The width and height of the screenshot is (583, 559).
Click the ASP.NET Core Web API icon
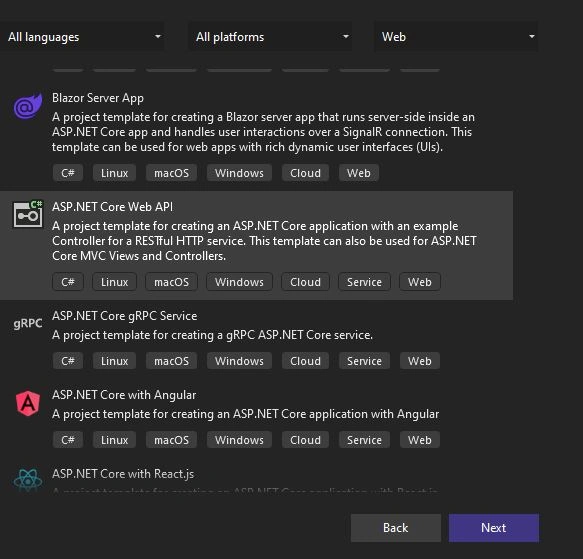(28, 214)
